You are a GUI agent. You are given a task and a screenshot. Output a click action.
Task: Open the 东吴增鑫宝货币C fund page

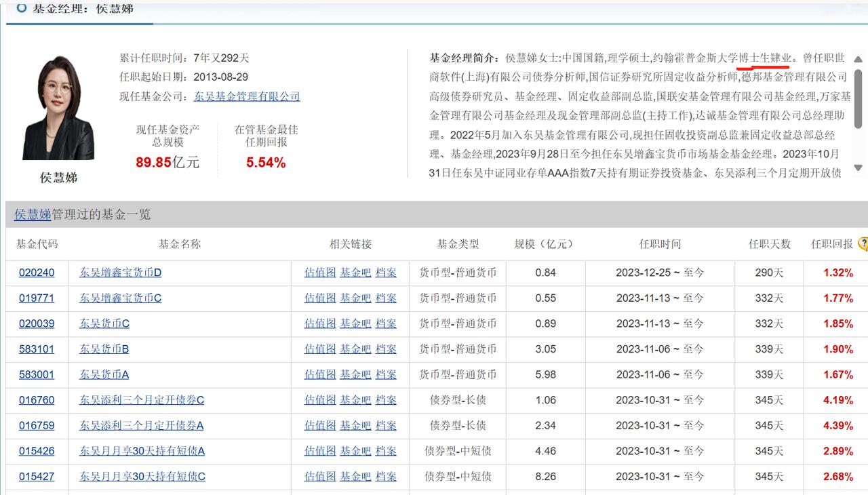(121, 298)
